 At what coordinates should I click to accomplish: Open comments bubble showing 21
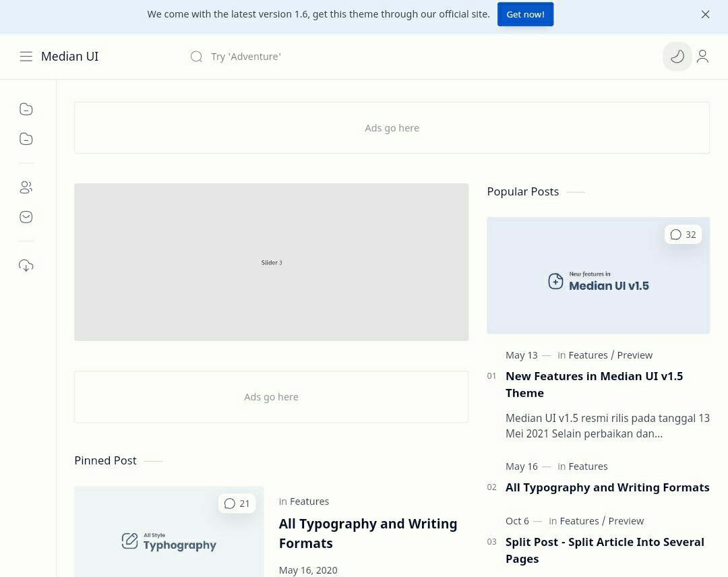click(237, 503)
